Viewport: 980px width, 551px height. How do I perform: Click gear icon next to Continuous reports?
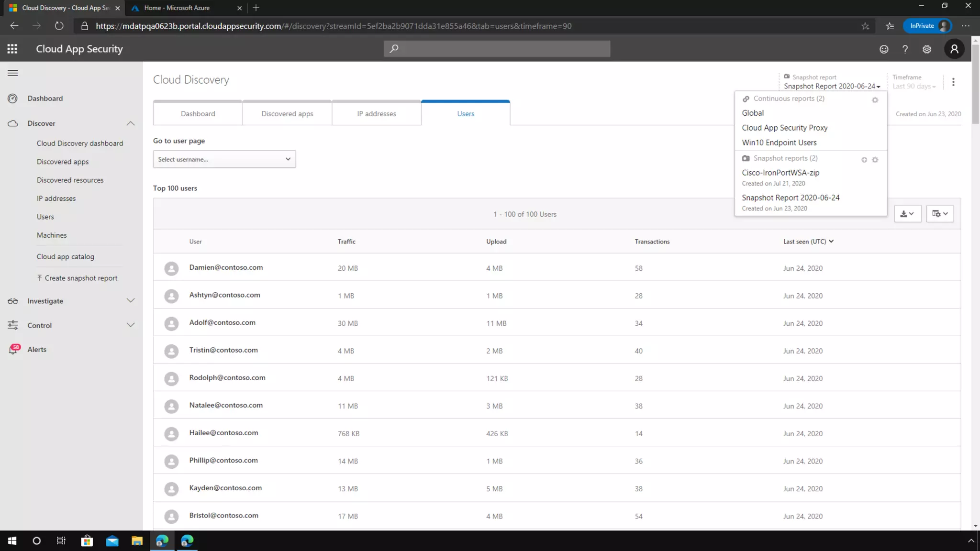(x=875, y=100)
